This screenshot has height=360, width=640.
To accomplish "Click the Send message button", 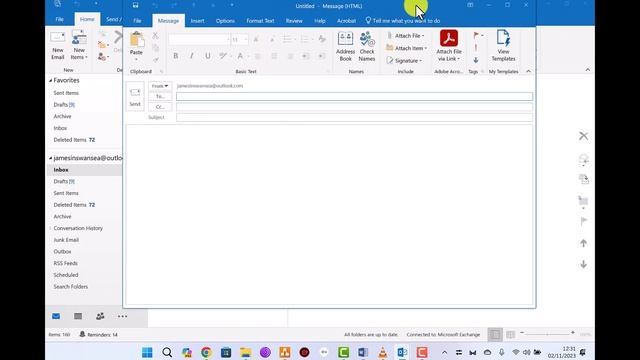I will [x=135, y=96].
